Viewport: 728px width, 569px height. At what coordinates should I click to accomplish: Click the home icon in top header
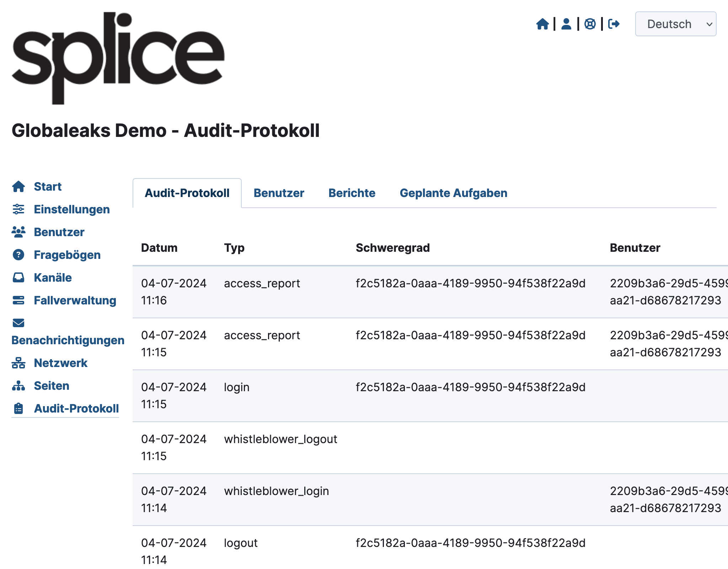pyautogui.click(x=542, y=24)
